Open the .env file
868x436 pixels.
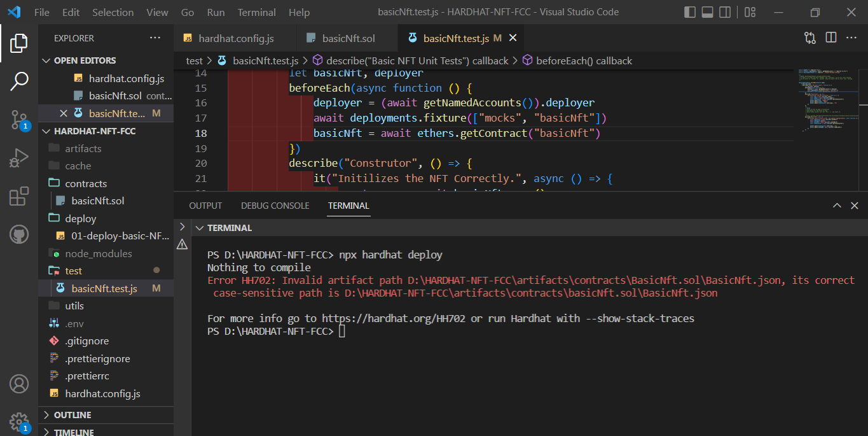tap(106, 323)
